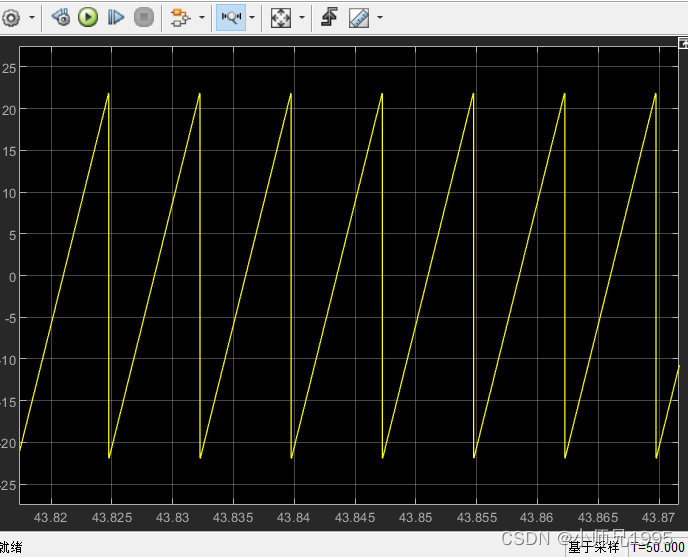Run the simulation with the play button
The height and width of the screenshot is (557, 688).
click(88, 18)
